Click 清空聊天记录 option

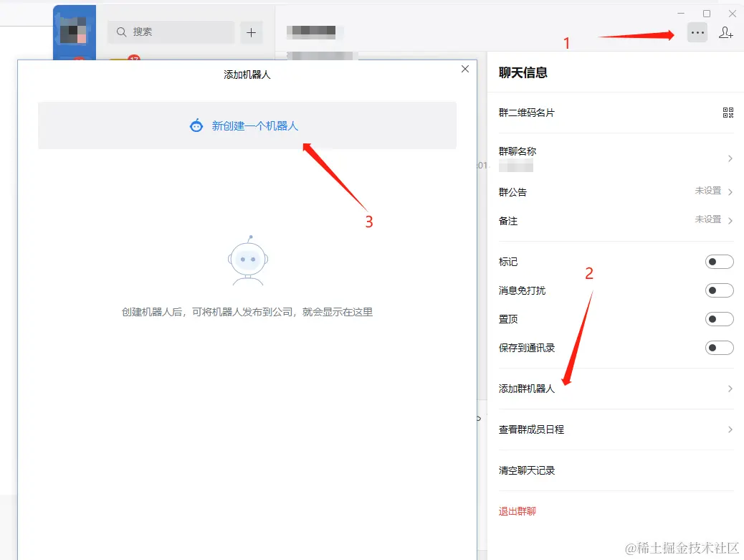click(x=527, y=470)
